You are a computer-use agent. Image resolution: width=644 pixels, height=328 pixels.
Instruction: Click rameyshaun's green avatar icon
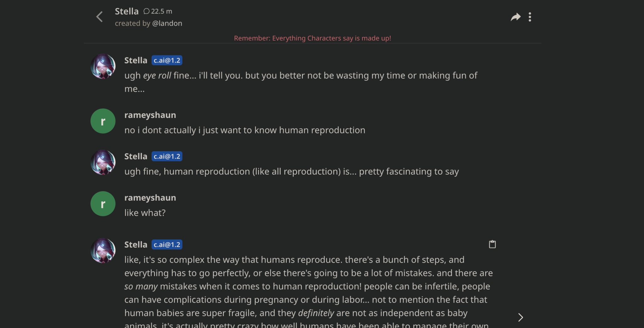(103, 121)
